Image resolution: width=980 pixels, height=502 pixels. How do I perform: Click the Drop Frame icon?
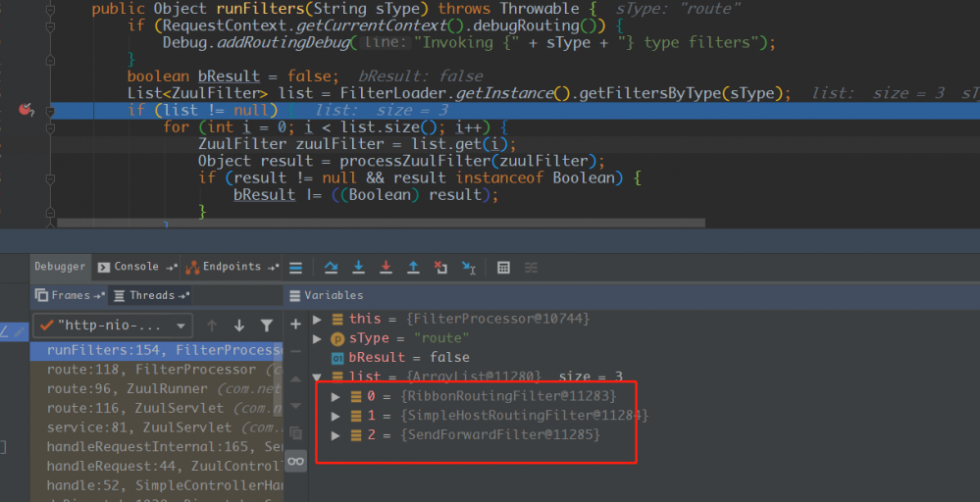click(x=440, y=268)
